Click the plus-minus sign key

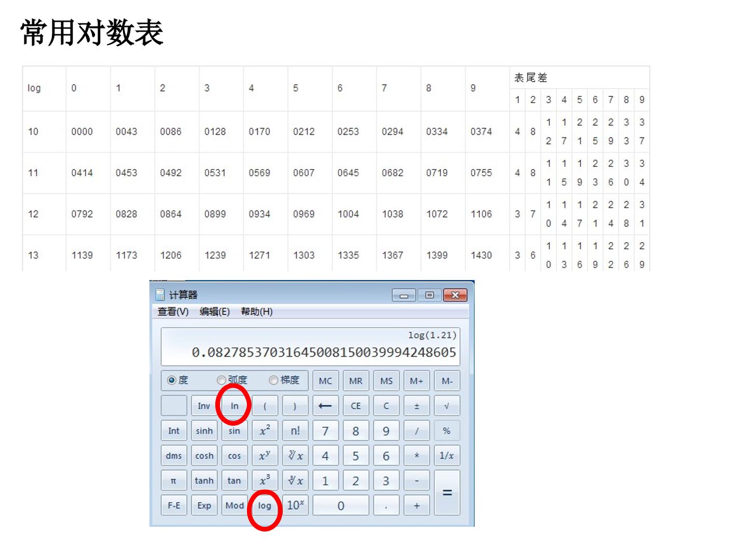click(417, 405)
